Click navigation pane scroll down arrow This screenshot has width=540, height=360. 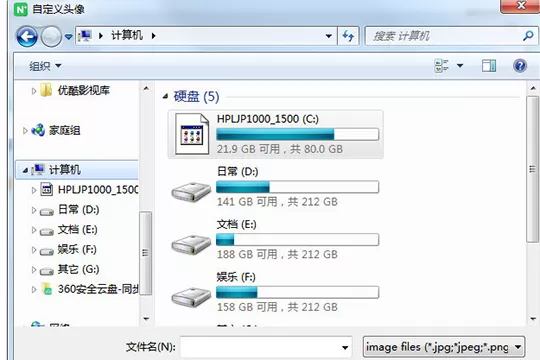pyautogui.click(x=146, y=319)
